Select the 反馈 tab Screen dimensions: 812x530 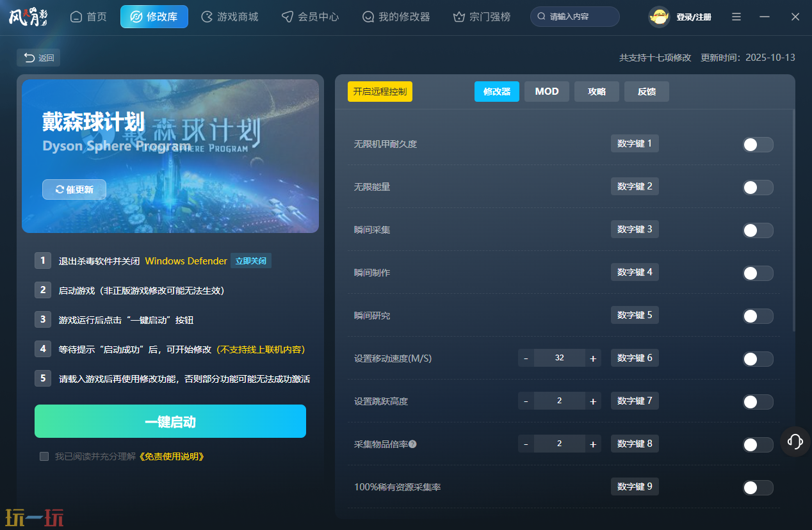pyautogui.click(x=647, y=92)
